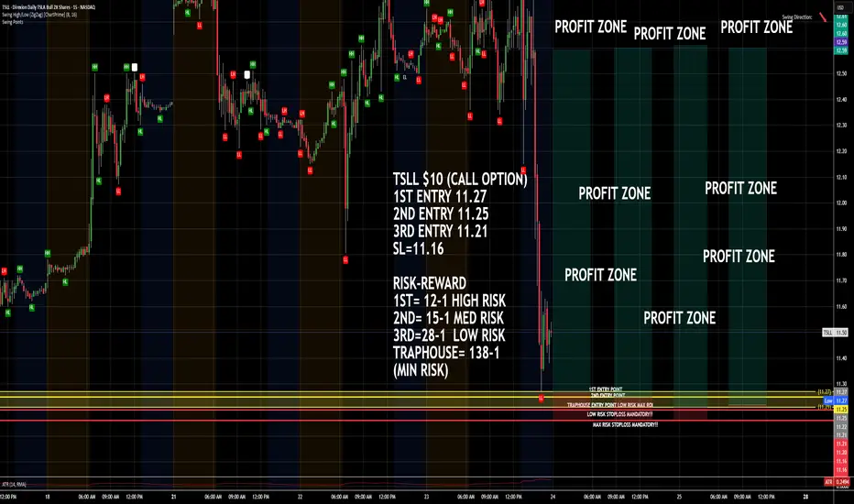Click the 12.00 price axis tick
854x504 pixels.
[x=841, y=203]
